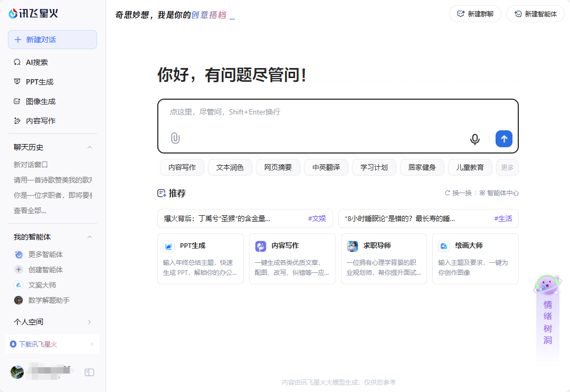Screen dimensions: 570x392
Task: Open the 更多 chips dropdown
Action: (x=508, y=167)
